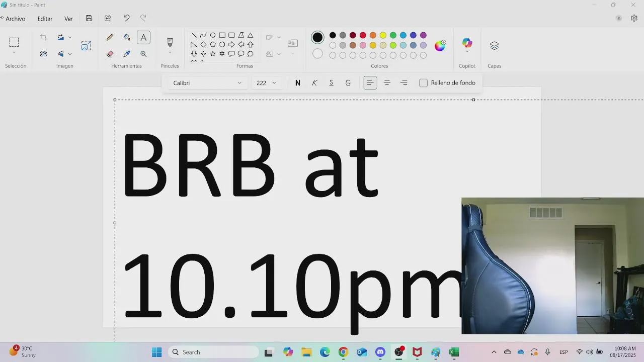Select the Triangle shape
Image resolution: width=644 pixels, height=362 pixels.
point(250,35)
